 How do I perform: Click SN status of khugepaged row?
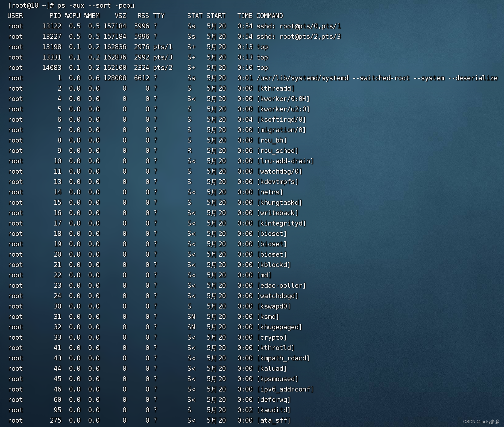(x=191, y=327)
